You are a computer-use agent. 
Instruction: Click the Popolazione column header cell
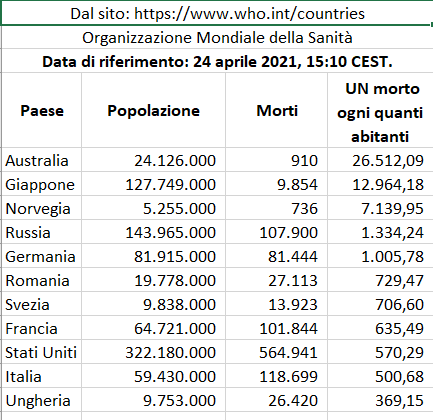click(x=153, y=110)
